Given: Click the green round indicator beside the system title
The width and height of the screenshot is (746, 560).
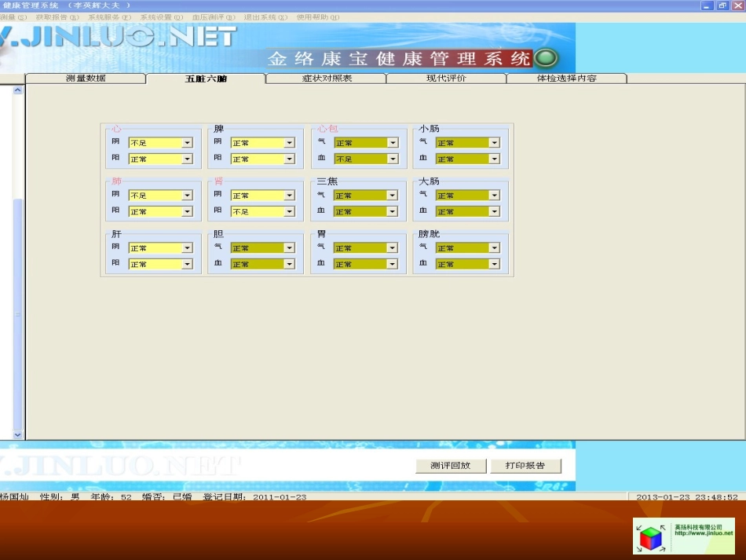Looking at the screenshot, I should [546, 58].
